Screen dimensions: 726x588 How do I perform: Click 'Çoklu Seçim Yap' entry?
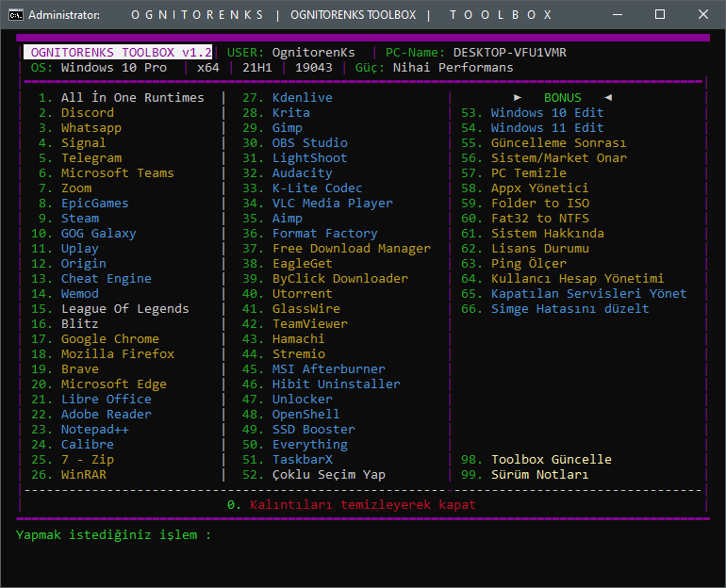[x=329, y=475]
